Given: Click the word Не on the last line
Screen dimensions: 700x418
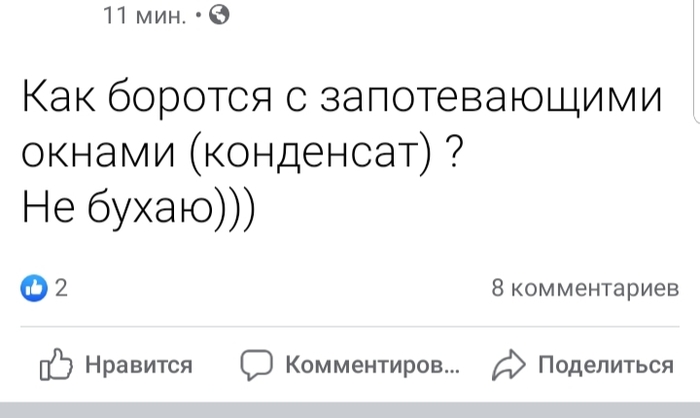Looking at the screenshot, I should (x=52, y=208).
